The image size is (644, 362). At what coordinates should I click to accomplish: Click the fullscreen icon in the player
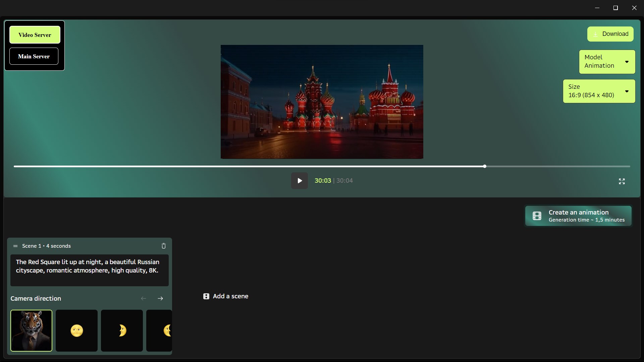(622, 181)
